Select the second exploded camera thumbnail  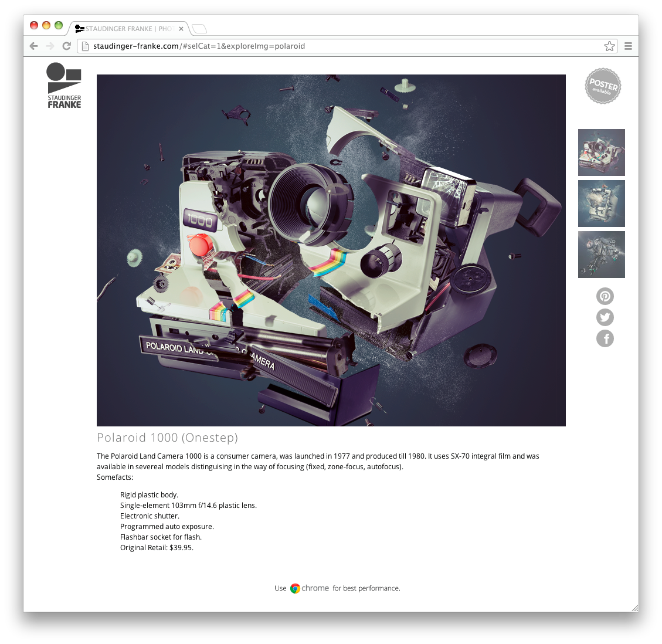[601, 204]
